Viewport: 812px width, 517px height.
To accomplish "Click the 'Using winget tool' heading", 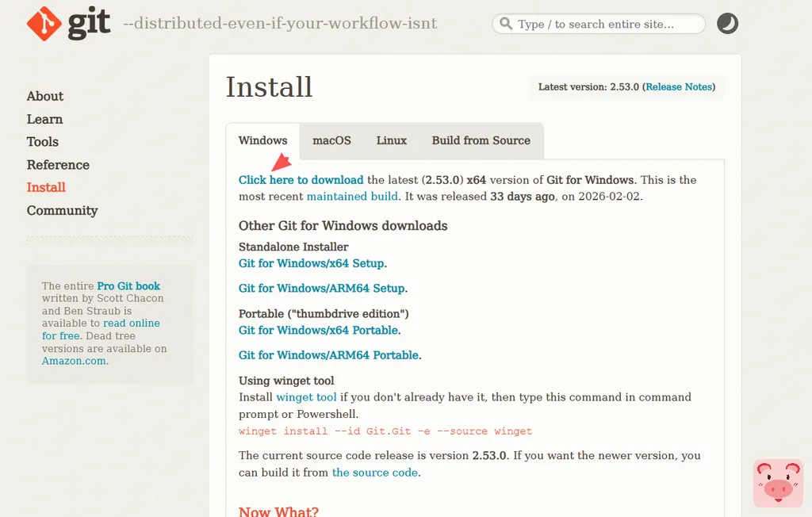I will click(286, 381).
